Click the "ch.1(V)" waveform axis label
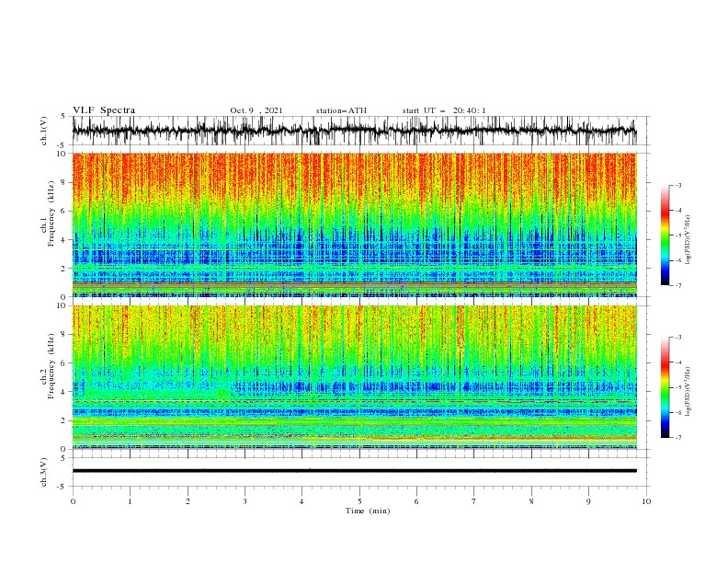This screenshot has height=563, width=728. point(44,131)
